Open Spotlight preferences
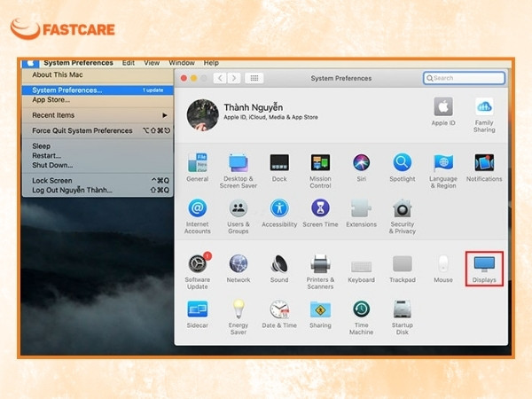532x399 pixels. [403, 168]
